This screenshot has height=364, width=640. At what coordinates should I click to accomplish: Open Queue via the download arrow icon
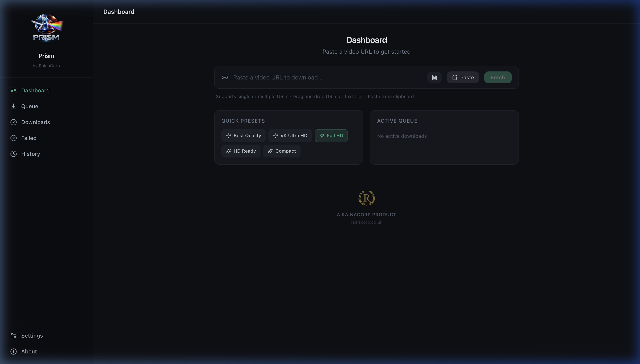coord(14,106)
